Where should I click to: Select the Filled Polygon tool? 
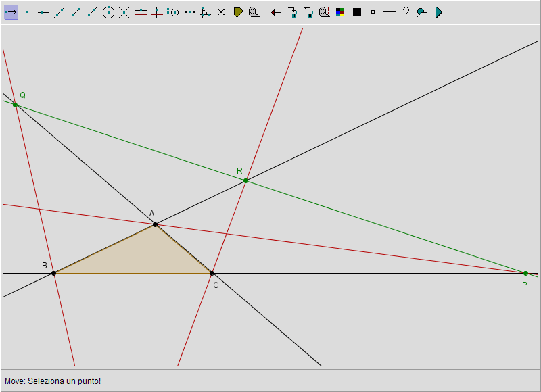coord(238,12)
